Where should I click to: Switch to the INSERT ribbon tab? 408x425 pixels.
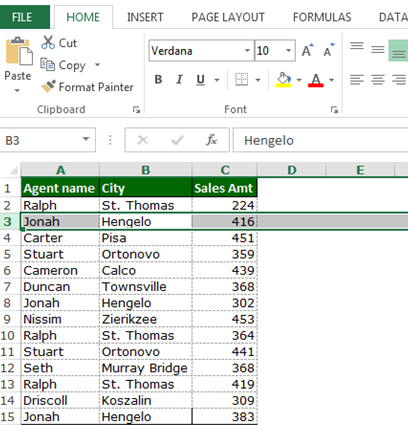(145, 17)
